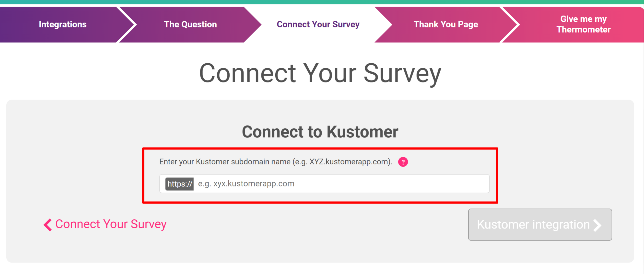Click the Kustomer integration button
Screen dimensions: 644x274
point(540,225)
